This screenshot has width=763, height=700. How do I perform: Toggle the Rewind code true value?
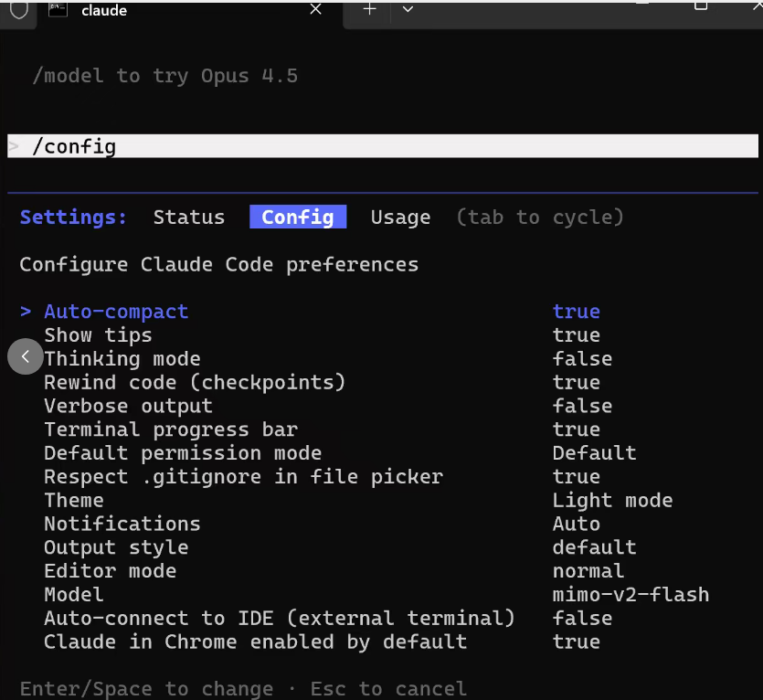pyautogui.click(x=577, y=383)
